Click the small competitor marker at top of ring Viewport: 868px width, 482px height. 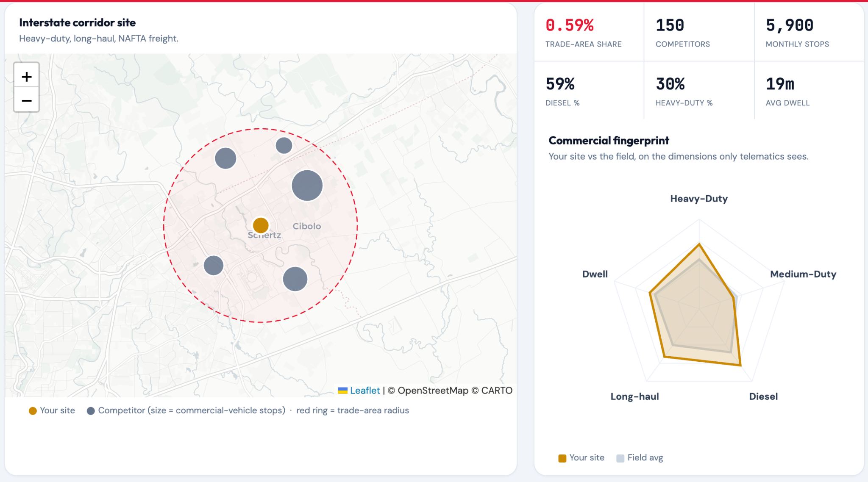tap(284, 145)
